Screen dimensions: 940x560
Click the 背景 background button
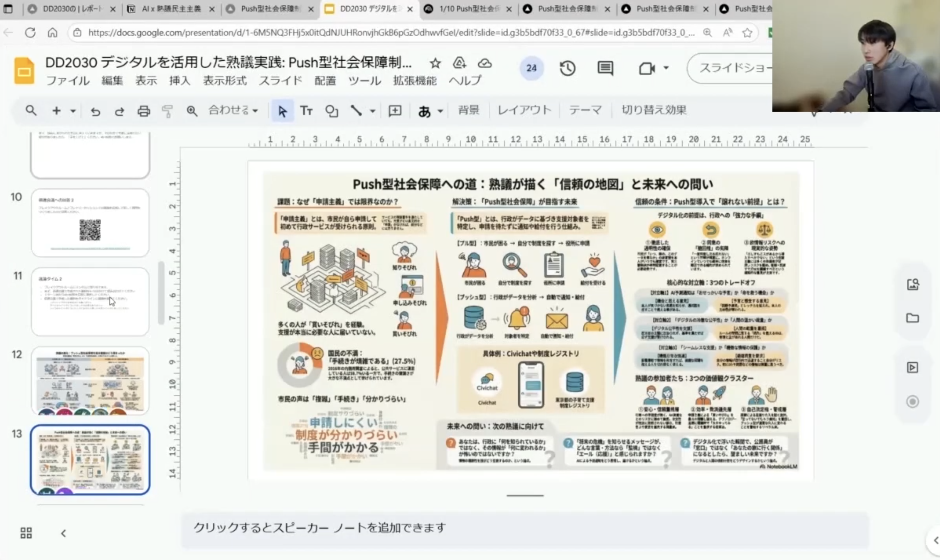pyautogui.click(x=468, y=110)
